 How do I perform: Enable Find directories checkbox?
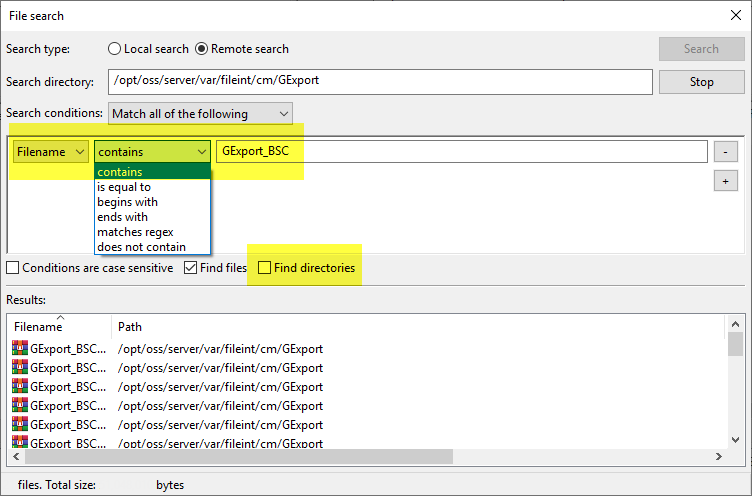[264, 268]
